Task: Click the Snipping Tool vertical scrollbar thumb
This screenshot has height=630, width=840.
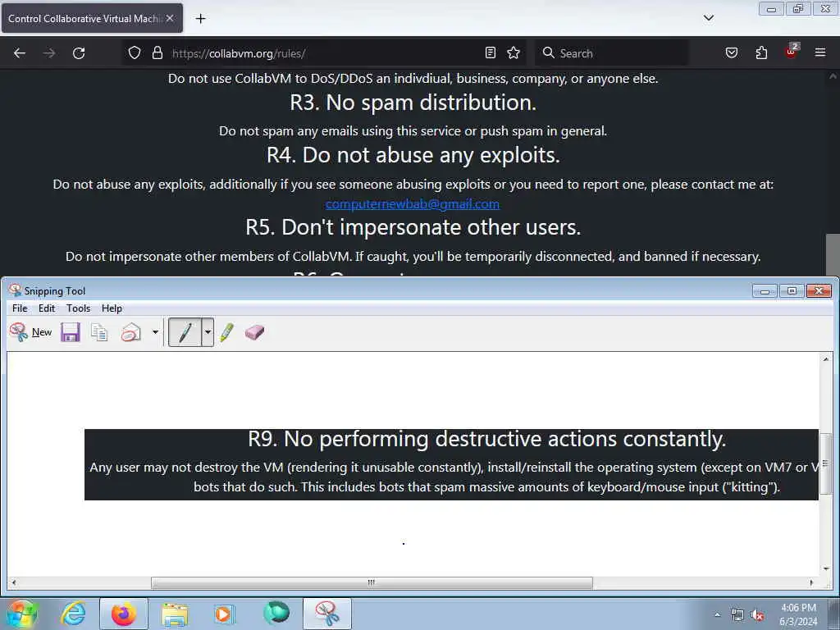Action: point(825,463)
